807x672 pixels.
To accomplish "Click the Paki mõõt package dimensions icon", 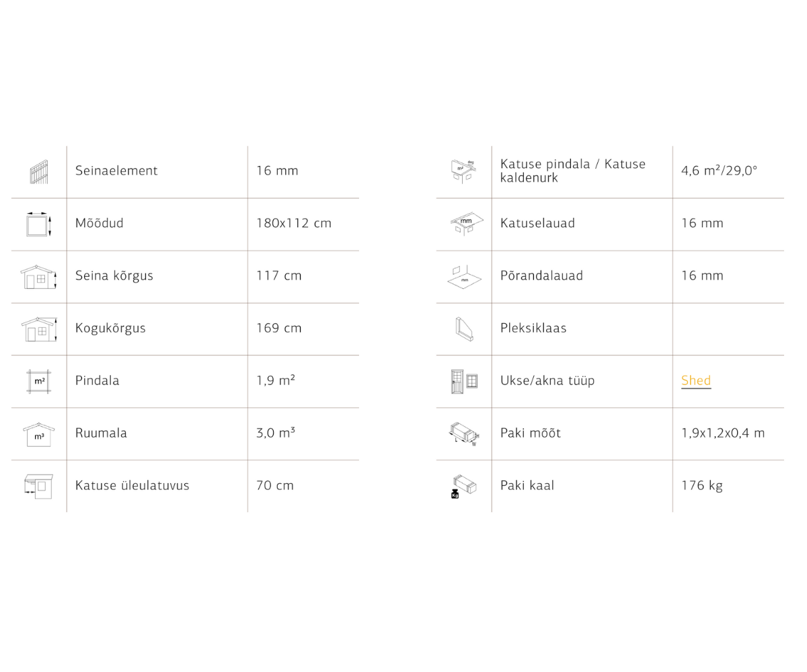I will 464,433.
